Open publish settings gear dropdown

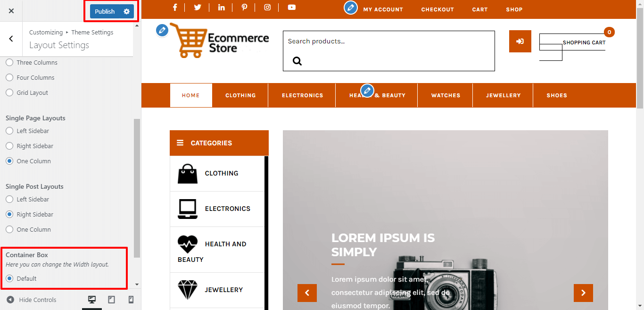click(x=126, y=11)
